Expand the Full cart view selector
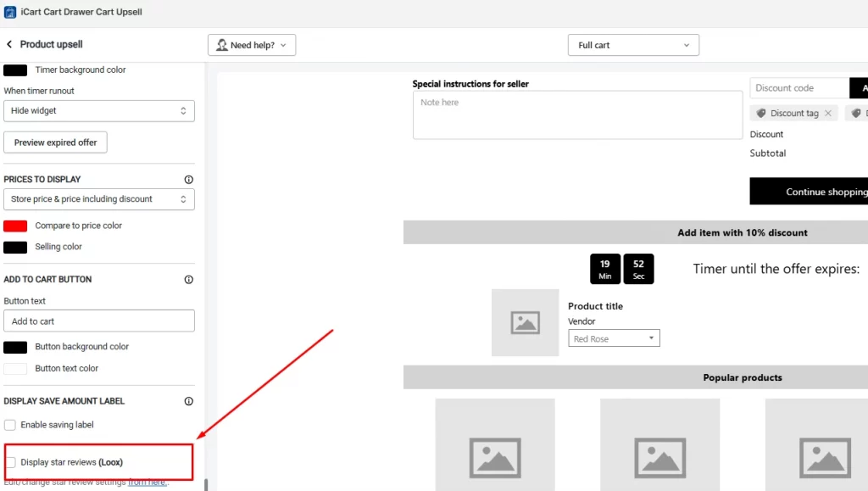This screenshot has width=868, height=491. 633,45
